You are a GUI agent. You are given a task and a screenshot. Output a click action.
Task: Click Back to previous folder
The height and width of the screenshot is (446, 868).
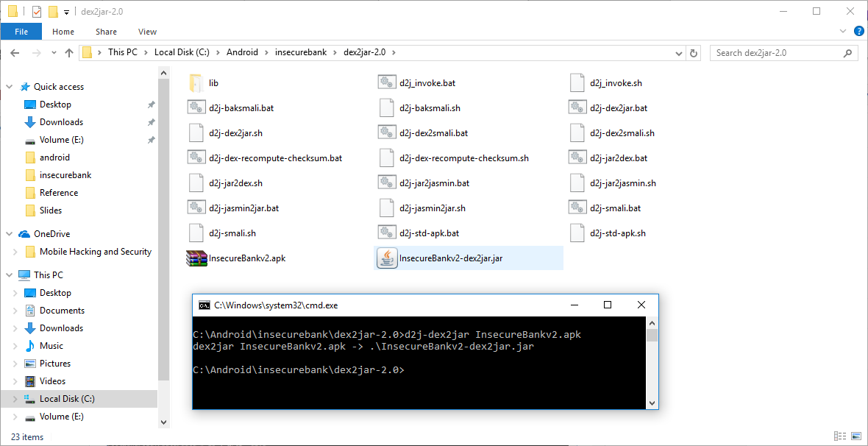click(x=15, y=52)
